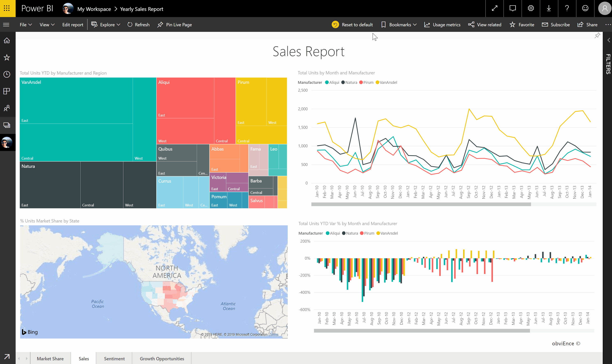The width and height of the screenshot is (612, 364).
Task: Click the download arrow icon
Action: point(549,8)
